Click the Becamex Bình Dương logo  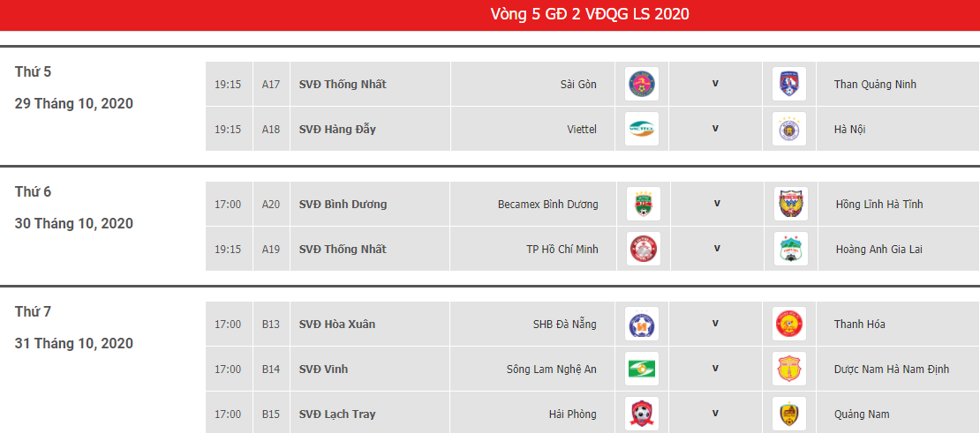644,204
